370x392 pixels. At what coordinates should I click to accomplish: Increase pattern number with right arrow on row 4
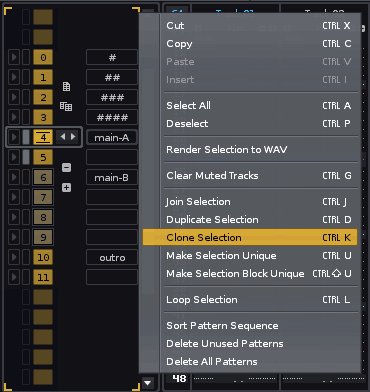(73, 137)
